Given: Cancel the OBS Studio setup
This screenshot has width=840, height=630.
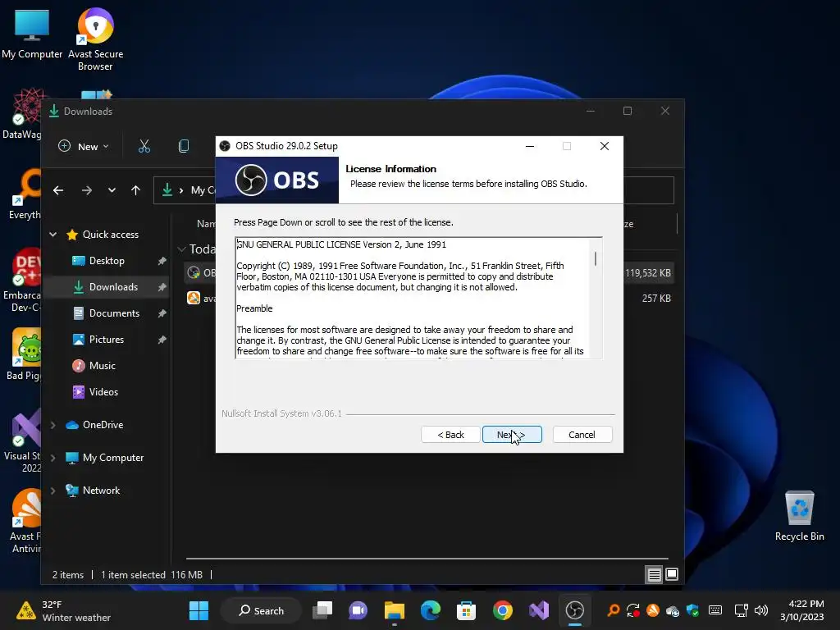Looking at the screenshot, I should point(582,435).
